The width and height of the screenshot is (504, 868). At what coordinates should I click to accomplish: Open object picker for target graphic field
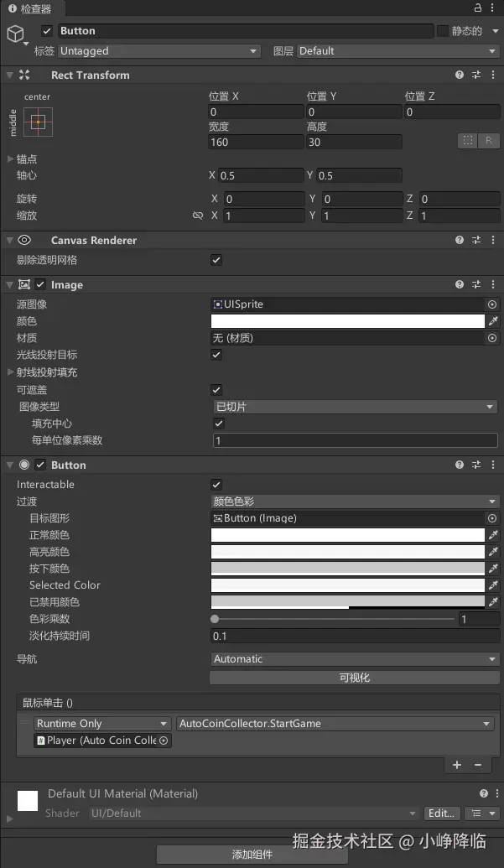(492, 518)
